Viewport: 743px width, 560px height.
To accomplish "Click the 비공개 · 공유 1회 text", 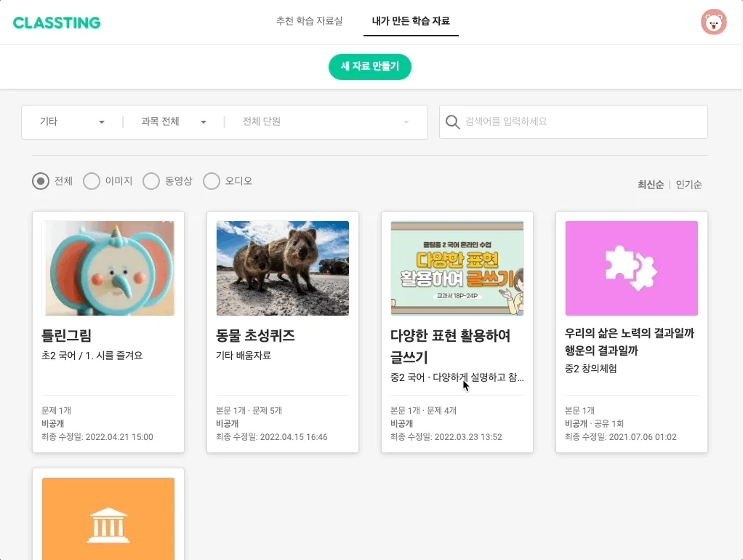I will pyautogui.click(x=594, y=423).
